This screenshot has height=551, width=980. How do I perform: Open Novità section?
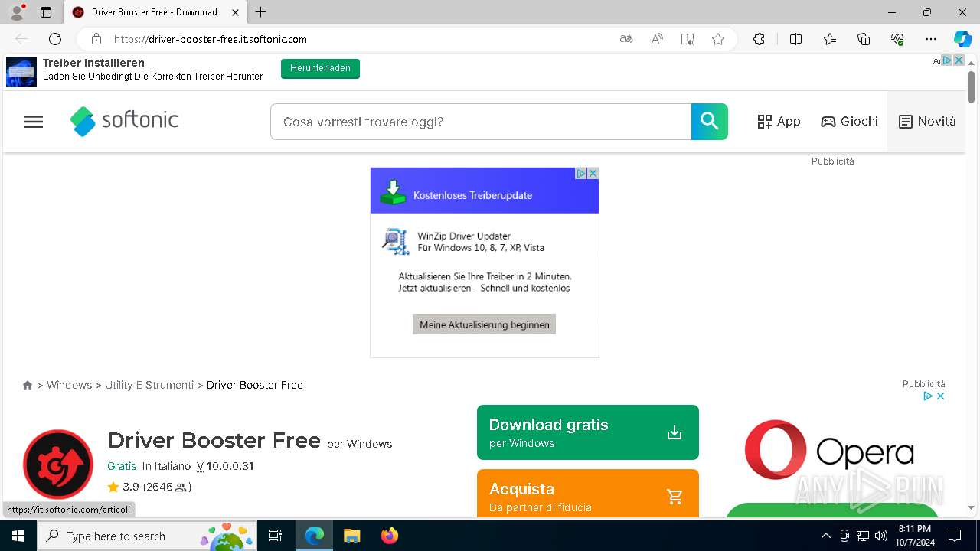[927, 121]
